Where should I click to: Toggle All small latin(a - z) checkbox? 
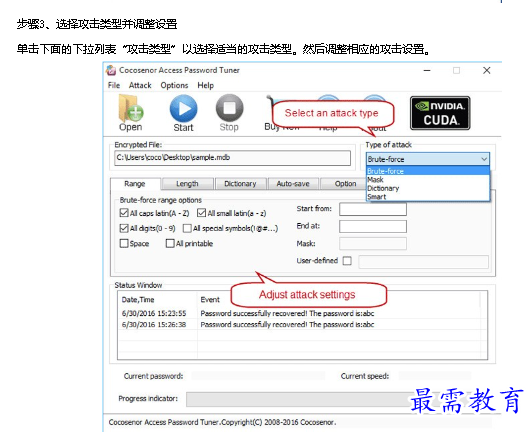tap(202, 213)
